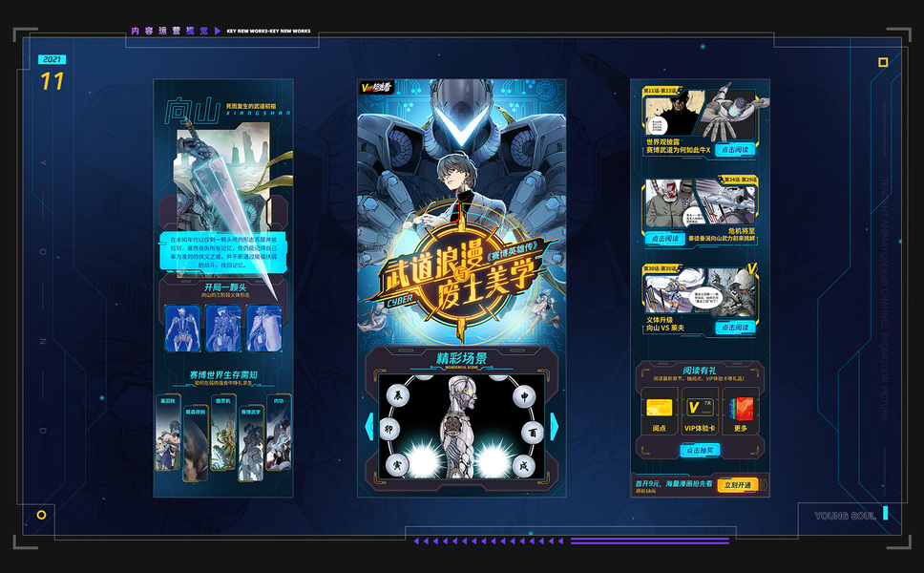Open the 基因税 survival card
The image size is (924, 573).
(x=167, y=434)
